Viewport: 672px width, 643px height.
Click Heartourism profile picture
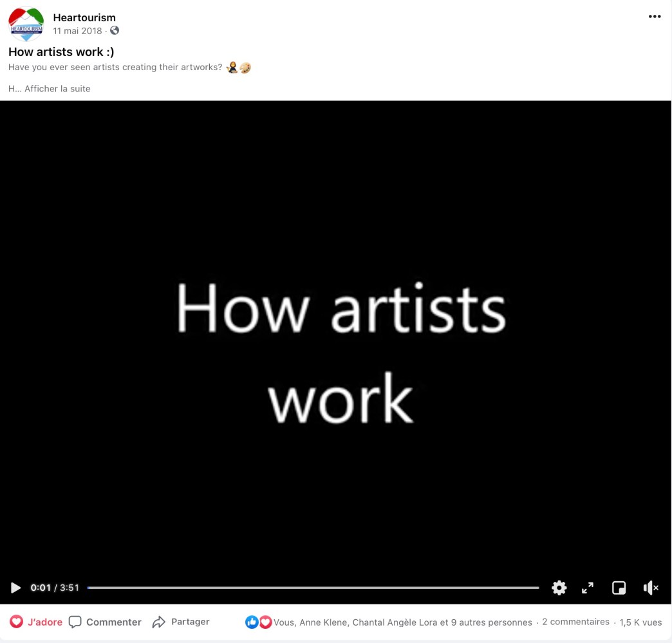pyautogui.click(x=26, y=24)
